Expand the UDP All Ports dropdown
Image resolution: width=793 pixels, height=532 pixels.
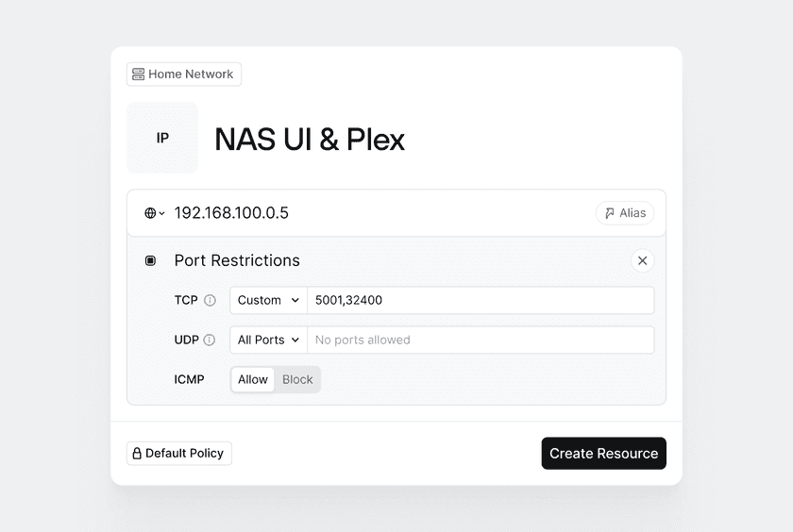pyautogui.click(x=268, y=340)
